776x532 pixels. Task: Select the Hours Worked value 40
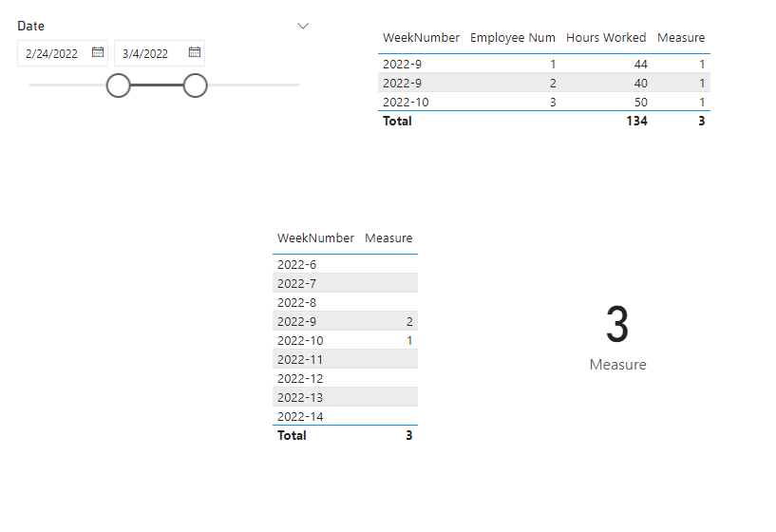640,84
